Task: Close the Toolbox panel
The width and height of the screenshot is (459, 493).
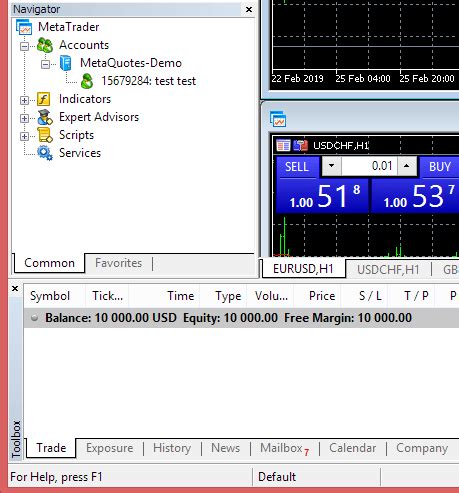Action: click(15, 288)
